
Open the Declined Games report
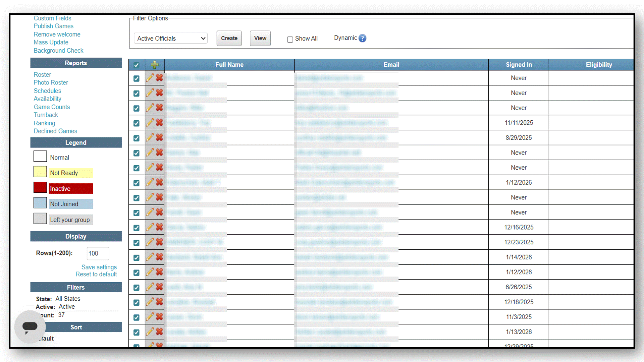tap(55, 131)
